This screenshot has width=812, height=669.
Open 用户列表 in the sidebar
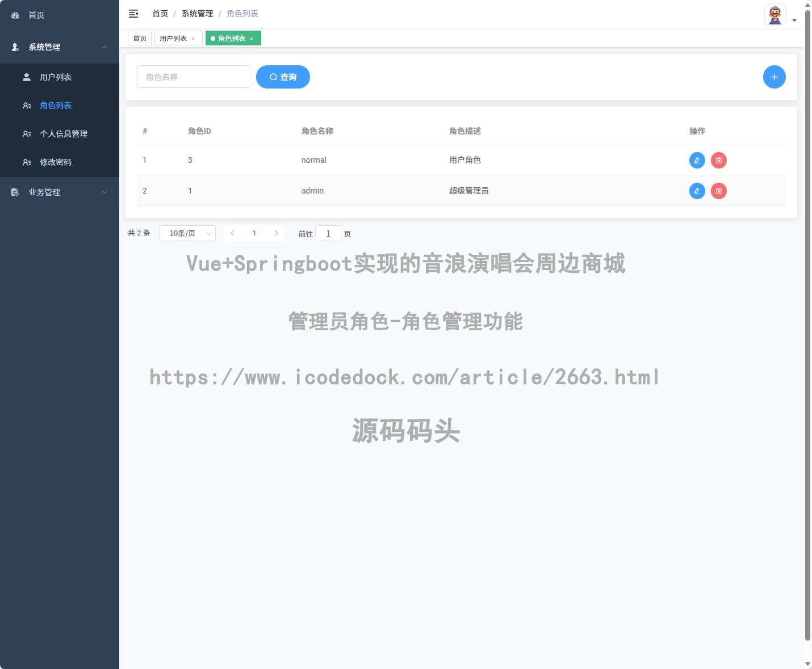click(x=60, y=77)
